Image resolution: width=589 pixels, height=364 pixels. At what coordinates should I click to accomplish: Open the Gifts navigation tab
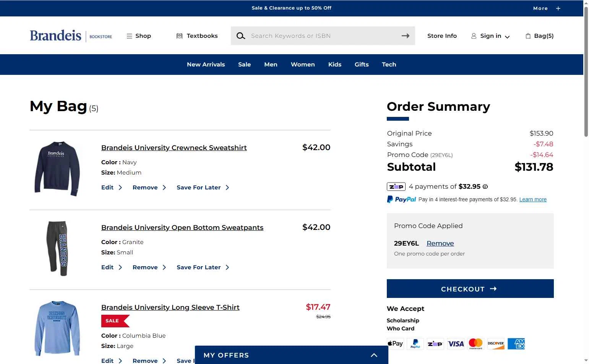[362, 65]
